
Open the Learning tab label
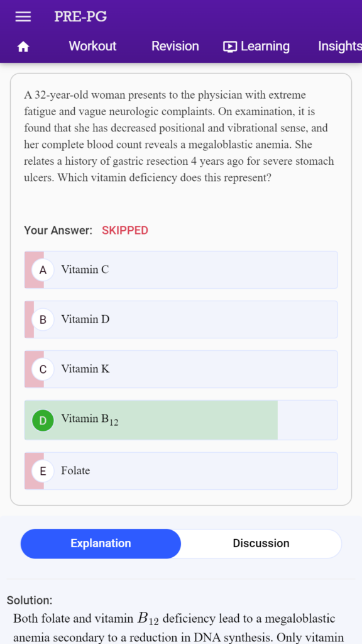click(265, 46)
